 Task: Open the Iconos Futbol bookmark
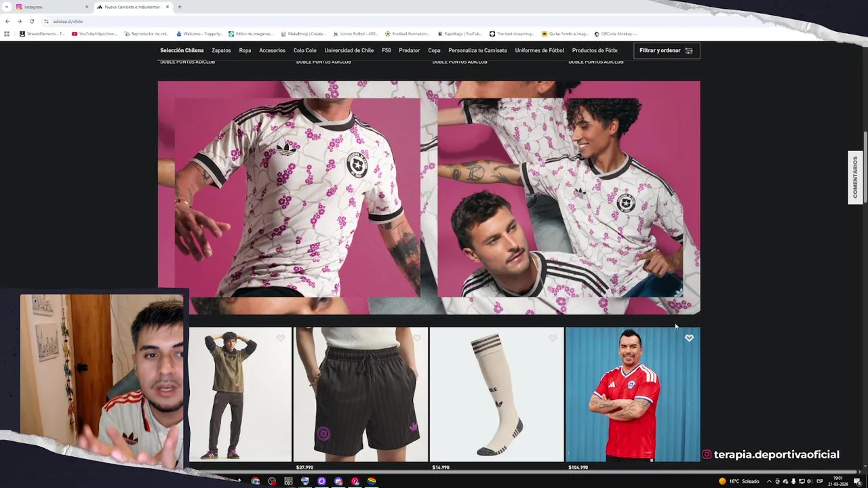[355, 34]
